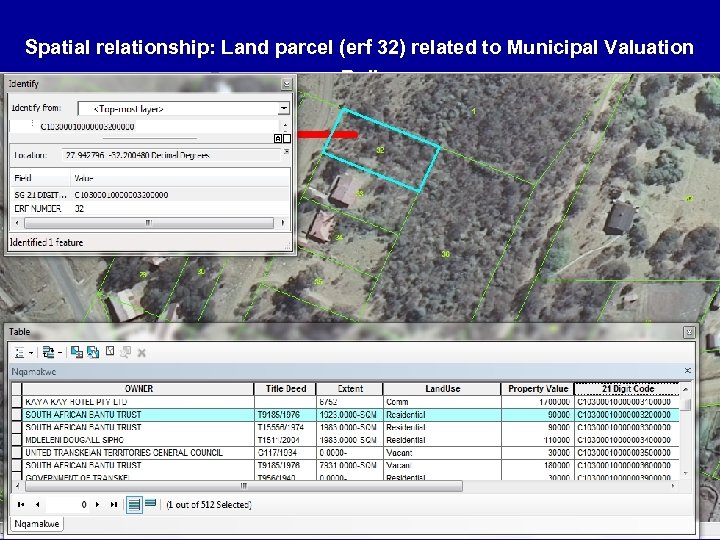Sort by the OWNER column header
Screen dimensions: 720x540
138,388
